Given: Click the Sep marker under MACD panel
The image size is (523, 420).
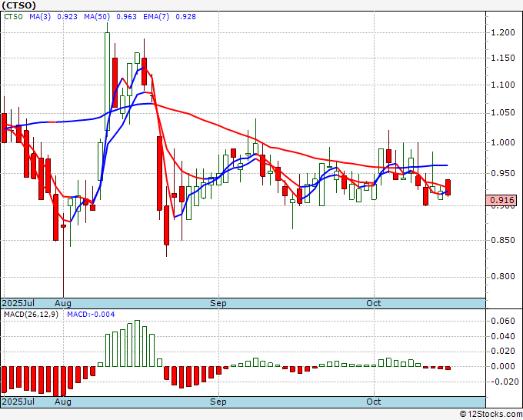Looking at the screenshot, I should [x=219, y=402].
